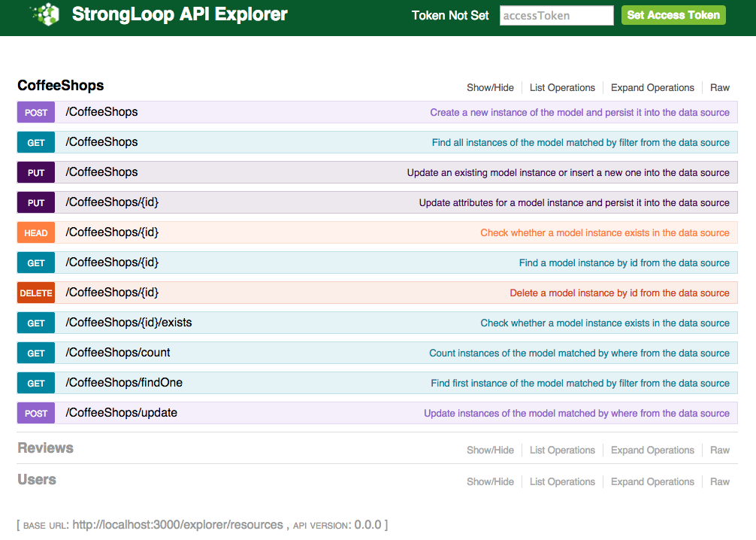Click the Set Access Token button
This screenshot has width=756, height=540.
[x=673, y=15]
